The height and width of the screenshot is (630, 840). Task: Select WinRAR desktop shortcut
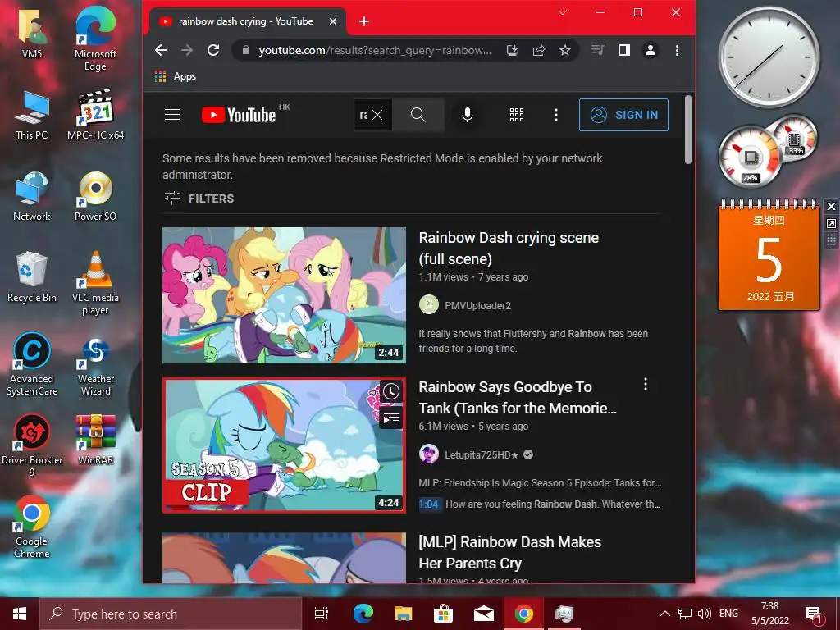tap(95, 440)
